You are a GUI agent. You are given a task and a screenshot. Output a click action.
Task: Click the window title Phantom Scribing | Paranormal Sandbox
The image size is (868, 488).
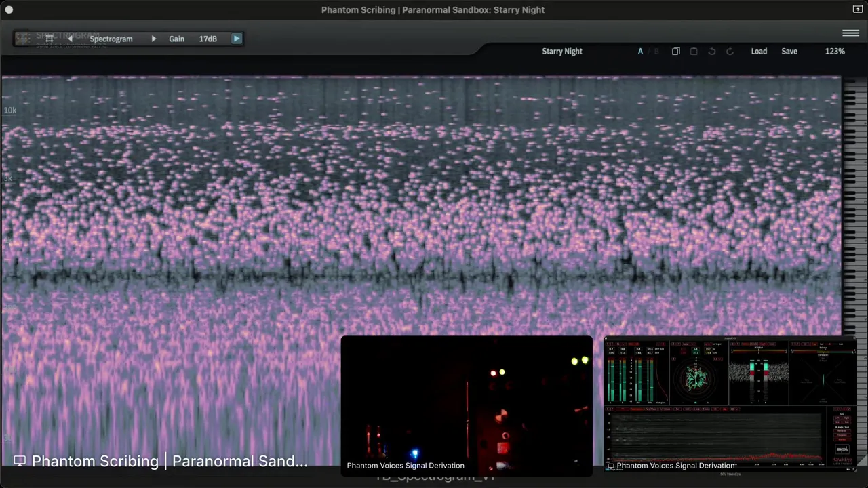(x=433, y=9)
